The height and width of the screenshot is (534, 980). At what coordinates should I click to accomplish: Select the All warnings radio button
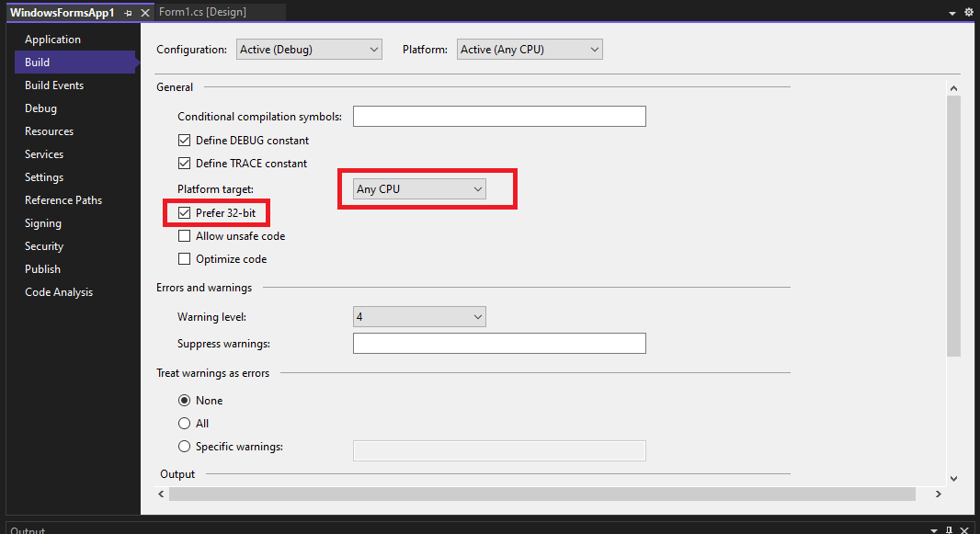coord(184,423)
